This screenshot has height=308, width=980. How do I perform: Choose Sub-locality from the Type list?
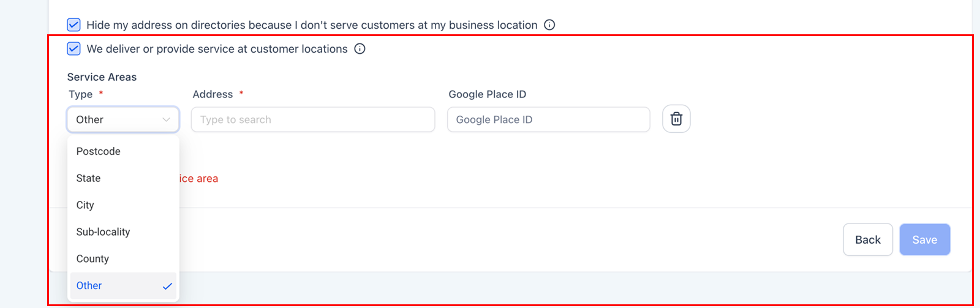(x=123, y=232)
